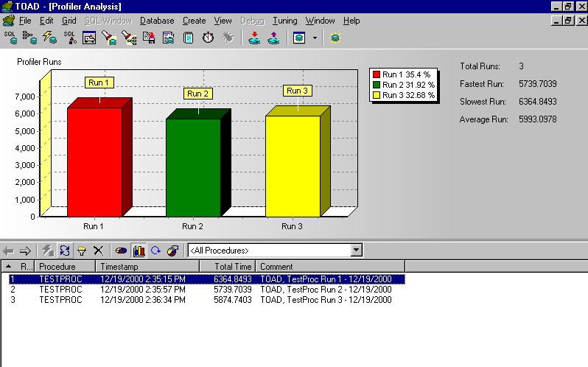Expand the arrow beside the database window icon
The height and width of the screenshot is (367, 588).
[315, 38]
